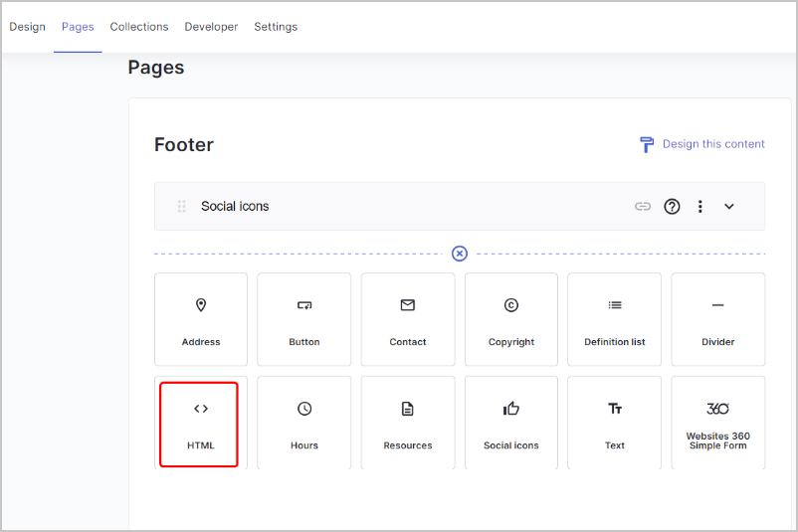Insert a Copyright block
Screen dimensions: 798x532
point(511,319)
